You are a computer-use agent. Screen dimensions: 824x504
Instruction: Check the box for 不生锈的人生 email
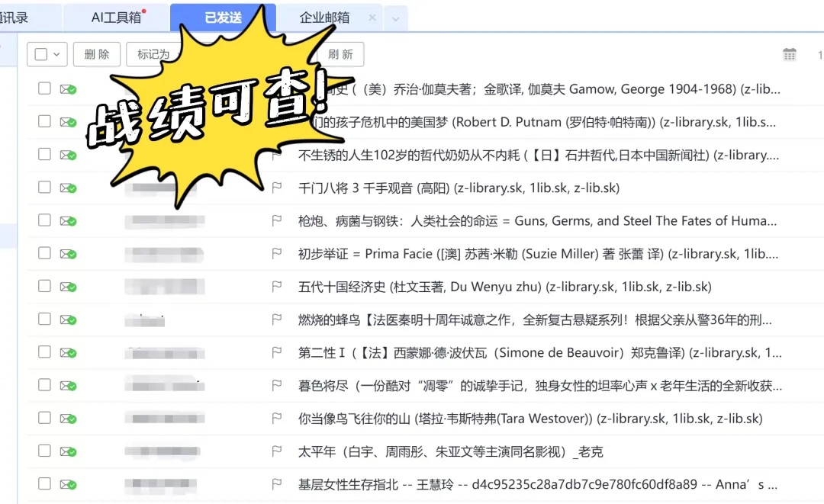(45, 154)
